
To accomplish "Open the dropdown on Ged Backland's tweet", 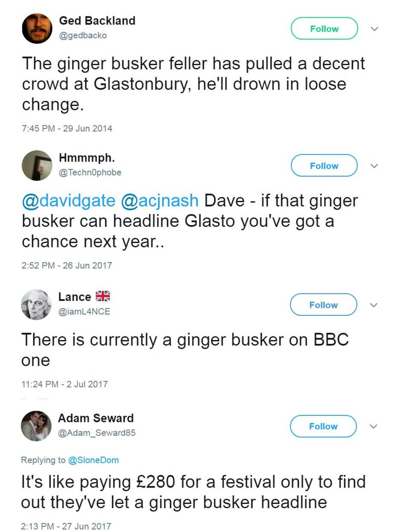I will (374, 28).
